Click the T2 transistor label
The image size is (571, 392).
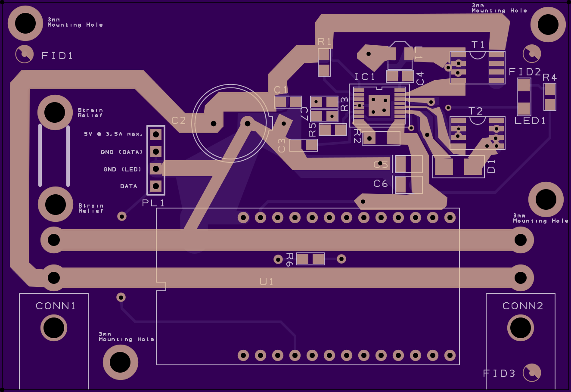475,111
